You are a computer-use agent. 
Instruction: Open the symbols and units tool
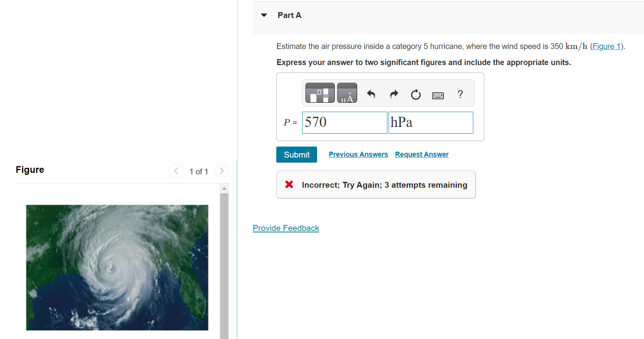tap(347, 93)
